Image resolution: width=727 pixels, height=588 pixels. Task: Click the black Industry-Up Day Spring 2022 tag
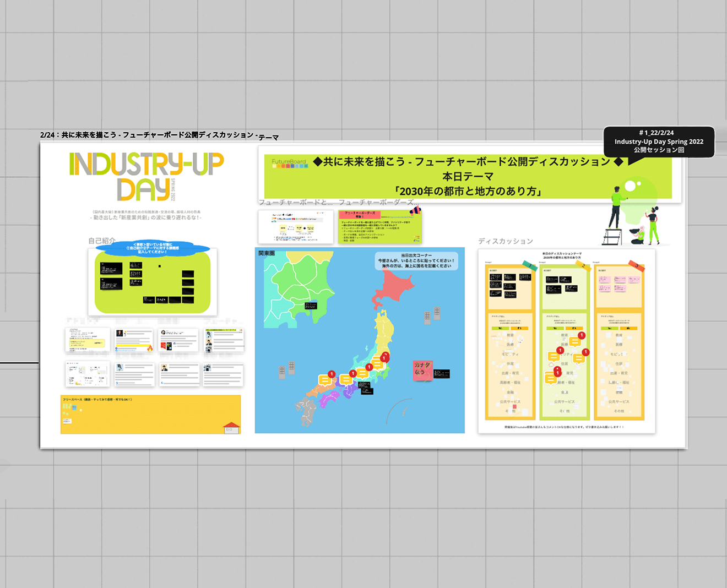659,141
